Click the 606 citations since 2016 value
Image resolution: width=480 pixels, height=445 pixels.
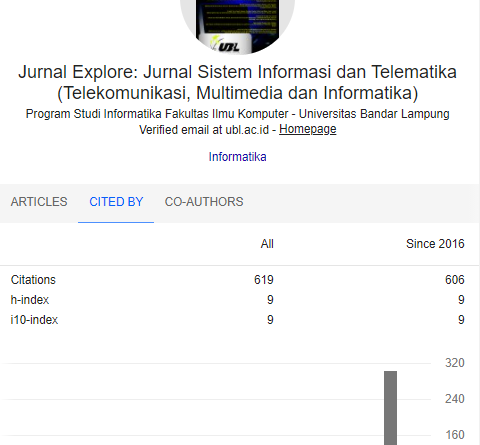[x=455, y=280]
